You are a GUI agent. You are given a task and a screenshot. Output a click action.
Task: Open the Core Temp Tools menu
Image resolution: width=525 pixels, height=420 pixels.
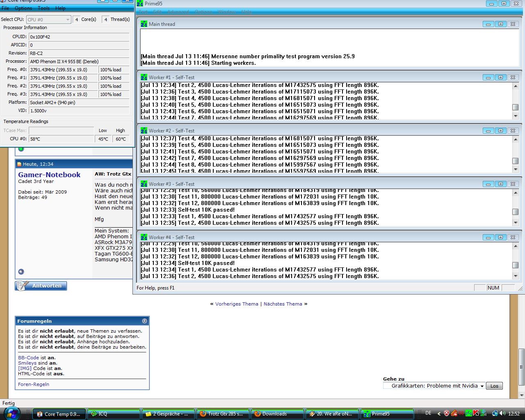click(x=43, y=8)
